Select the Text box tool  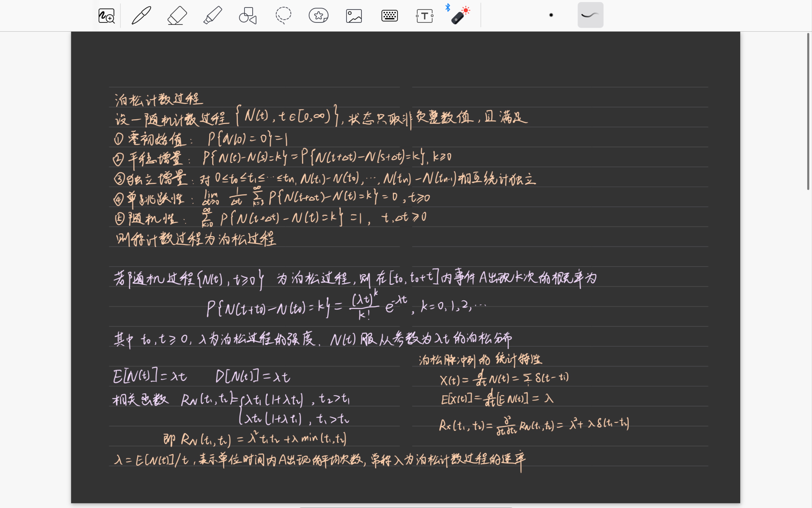tap(424, 16)
